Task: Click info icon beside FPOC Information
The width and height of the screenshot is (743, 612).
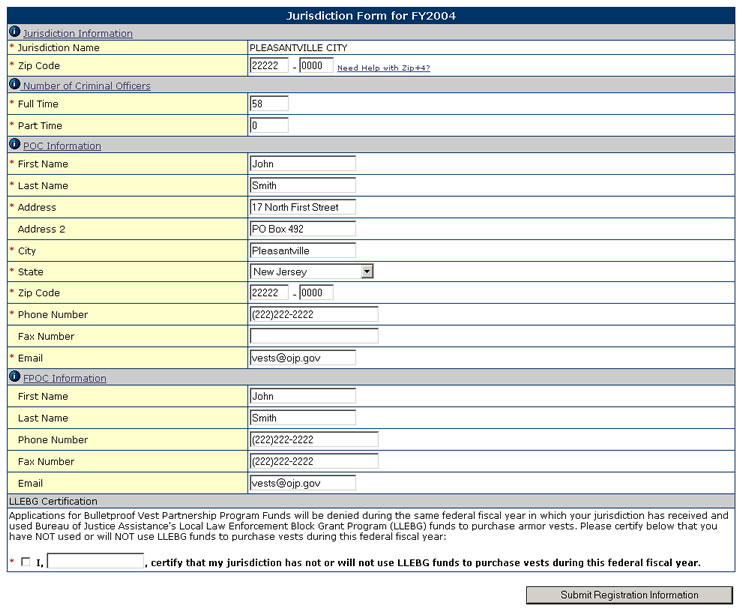Action: click(14, 378)
